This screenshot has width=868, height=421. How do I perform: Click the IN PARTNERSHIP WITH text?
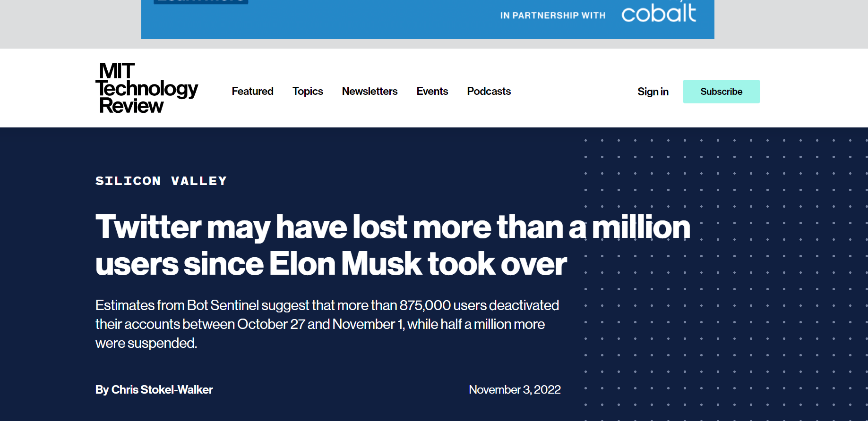pos(552,16)
